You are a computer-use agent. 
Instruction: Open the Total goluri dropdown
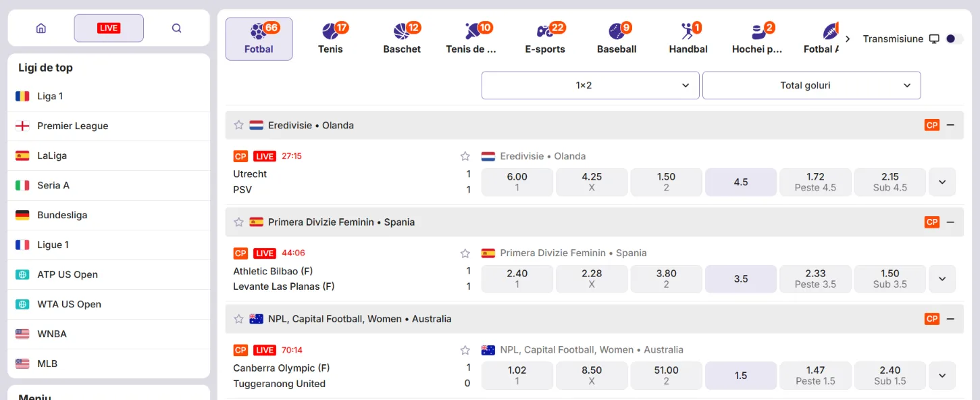click(811, 86)
